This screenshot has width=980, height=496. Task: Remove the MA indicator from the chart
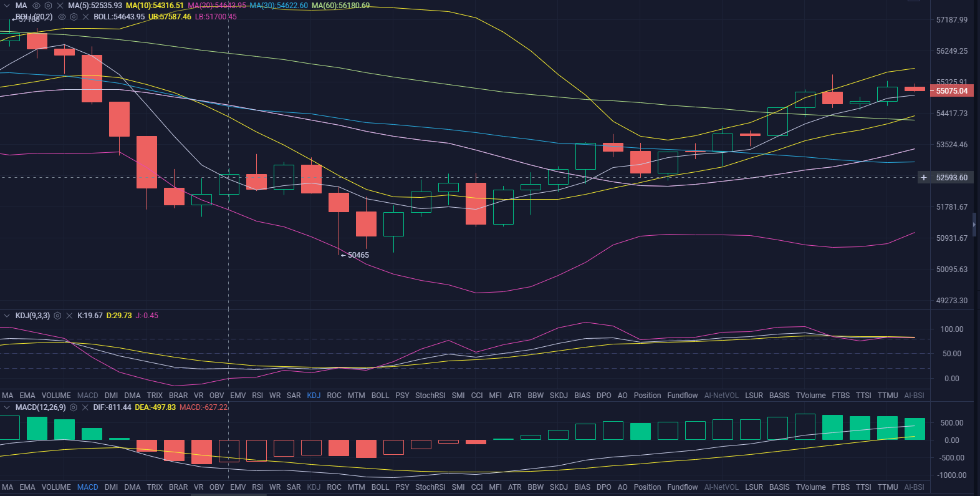pyautogui.click(x=60, y=6)
